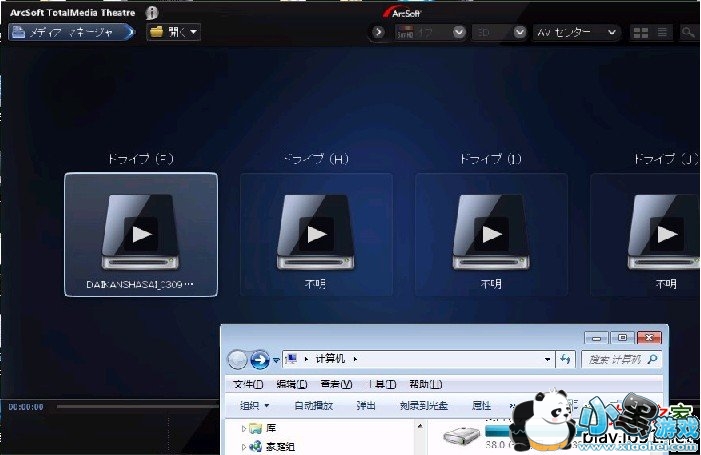Click the search magnifier icon in TotalMedia

point(687,33)
